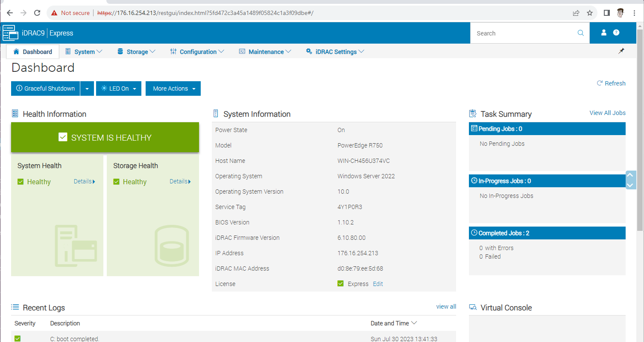Click the browser address bar URL
Image resolution: width=644 pixels, height=342 pixels.
click(205, 13)
